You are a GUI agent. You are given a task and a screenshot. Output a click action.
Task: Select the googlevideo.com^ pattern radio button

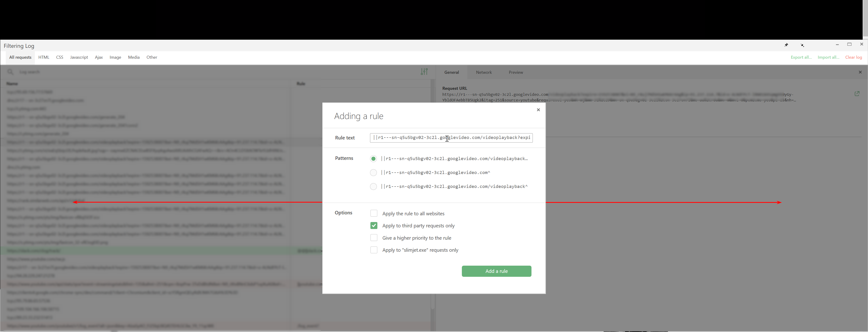[373, 173]
